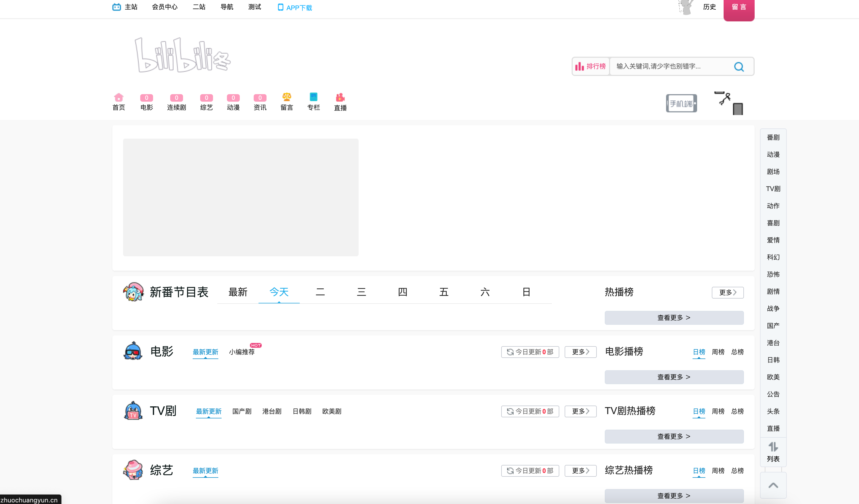Click the gray banner placeholder image
The image size is (859, 504).
click(x=241, y=197)
